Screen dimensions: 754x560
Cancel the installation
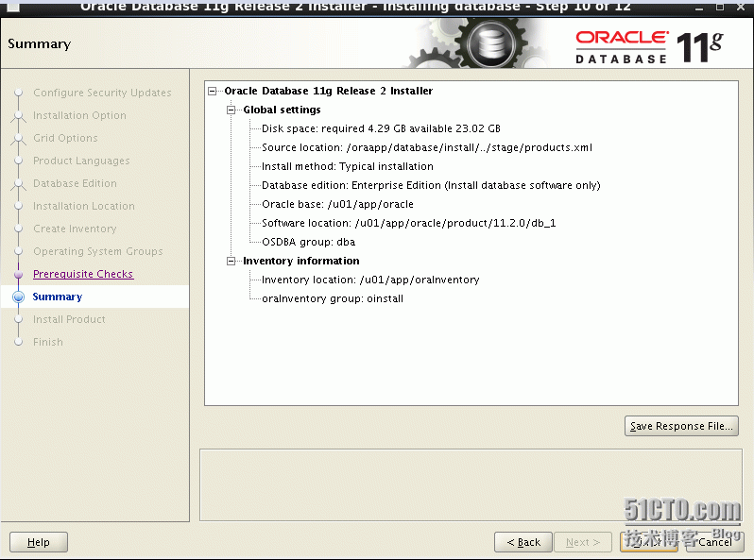[714, 542]
